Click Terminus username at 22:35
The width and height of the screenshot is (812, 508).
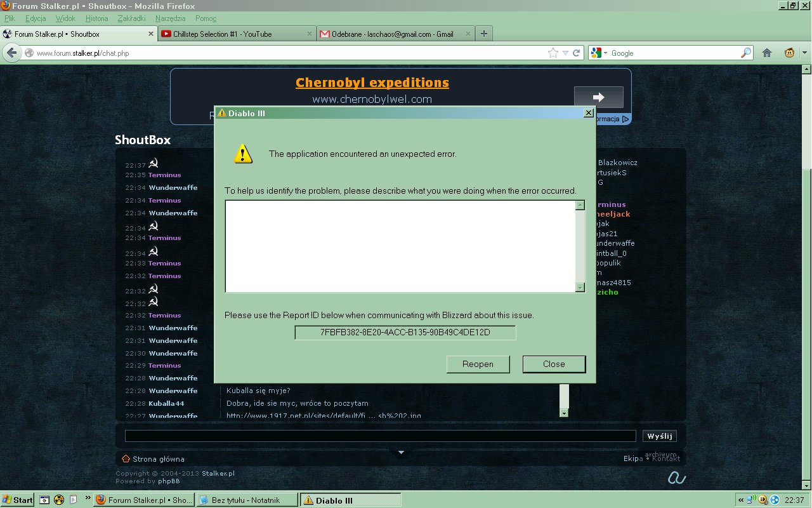tap(165, 175)
